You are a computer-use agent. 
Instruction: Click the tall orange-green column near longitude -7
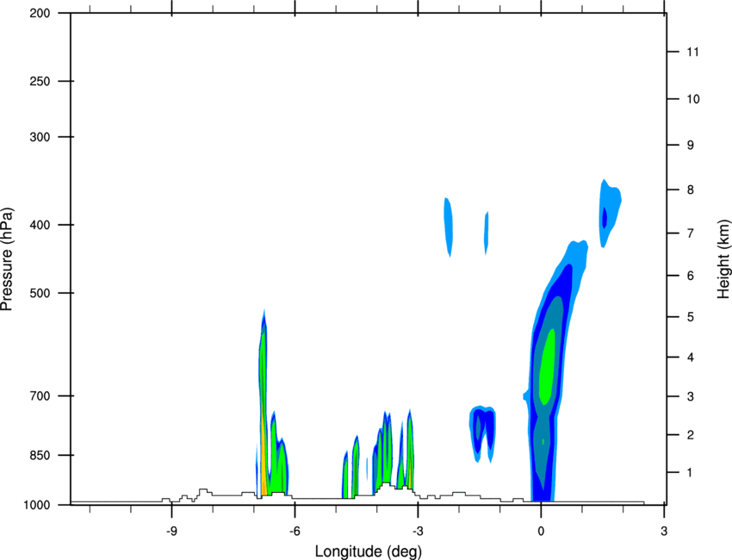coord(264,404)
